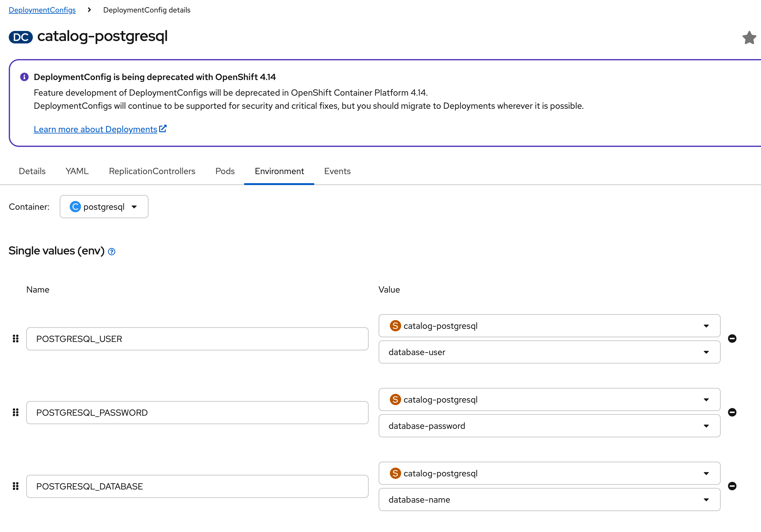The width and height of the screenshot is (761, 532).
Task: Remove the POSTGRESQL_USER variable with minus icon
Action: point(733,338)
